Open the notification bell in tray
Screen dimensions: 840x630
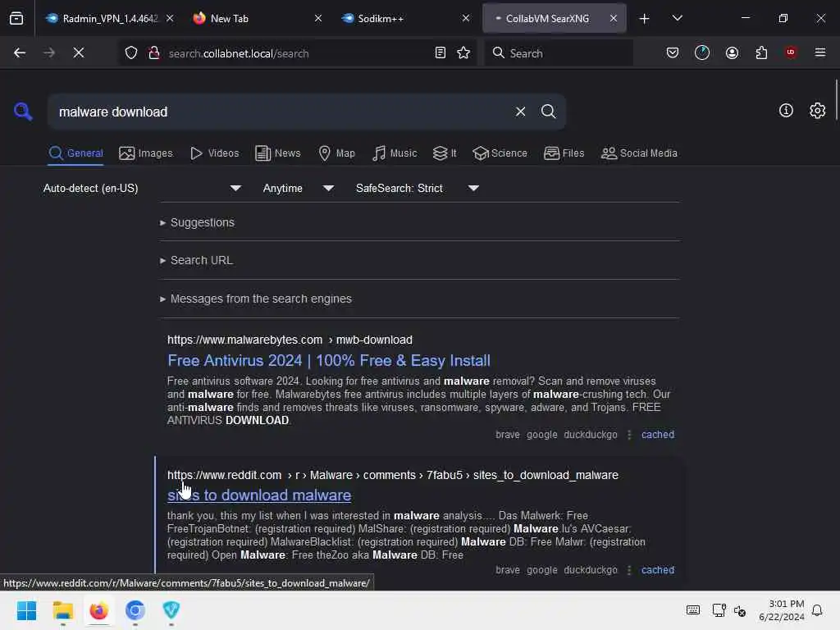(818, 610)
